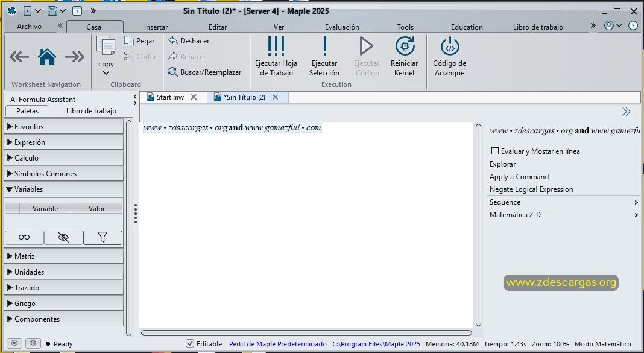Run Ejecutar Hoja de Trabajo
This screenshot has width=644, height=353.
(276, 56)
